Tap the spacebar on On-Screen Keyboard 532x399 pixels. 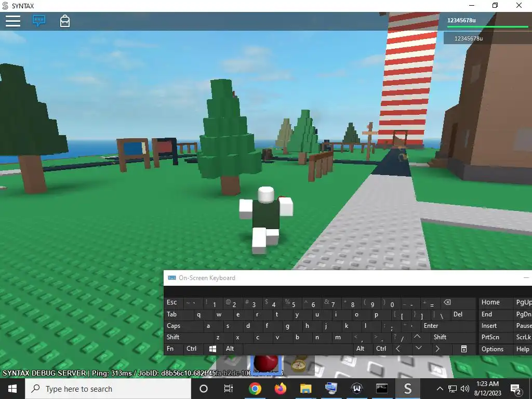[297, 349]
